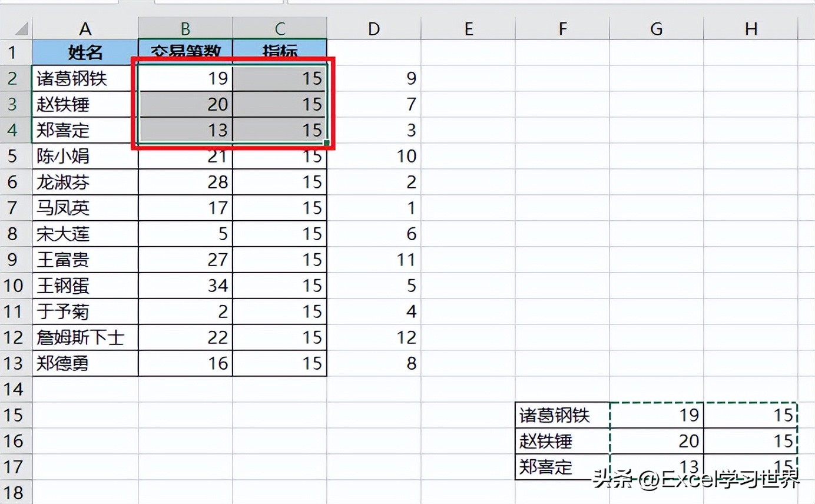Click the 马凤英 cell
The image size is (815, 504).
[85, 208]
